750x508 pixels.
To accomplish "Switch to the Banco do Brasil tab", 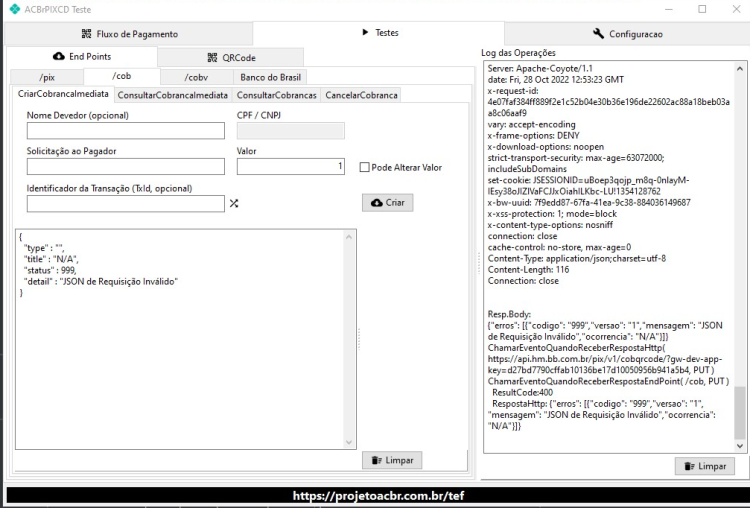I will pos(270,77).
